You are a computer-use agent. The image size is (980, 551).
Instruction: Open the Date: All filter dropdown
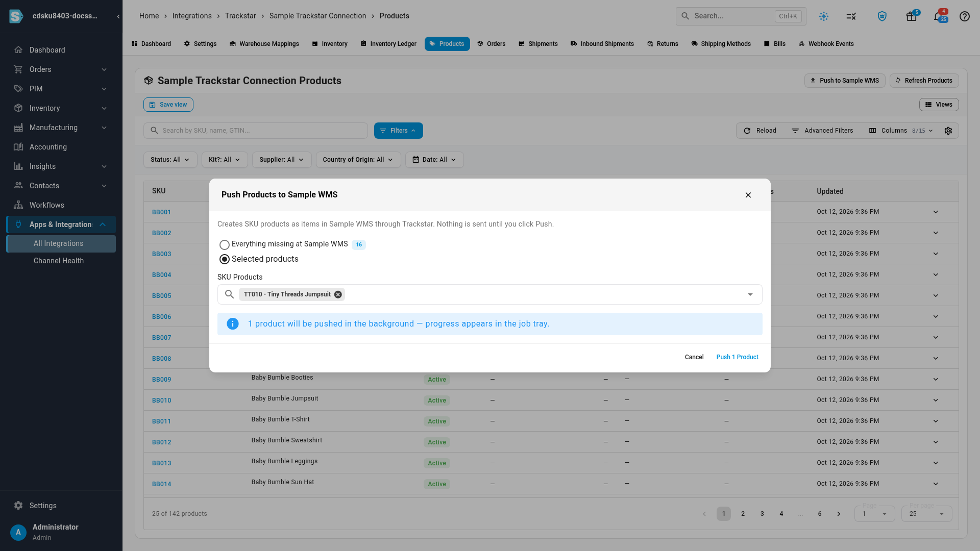[x=434, y=160]
